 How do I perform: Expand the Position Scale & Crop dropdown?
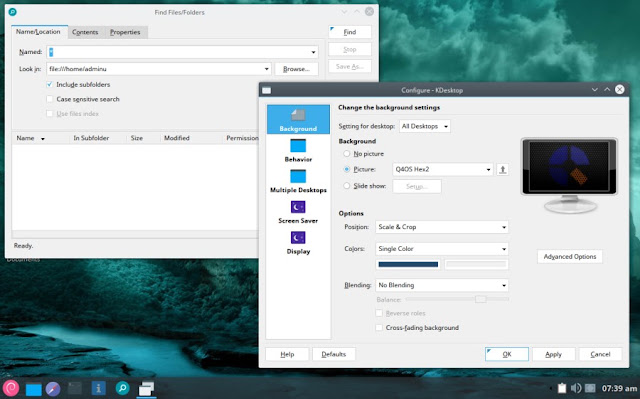click(442, 227)
